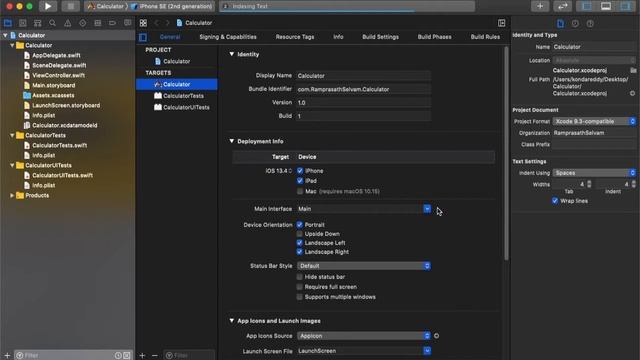
Task: Collapse the Deployment Info section
Action: click(x=231, y=141)
